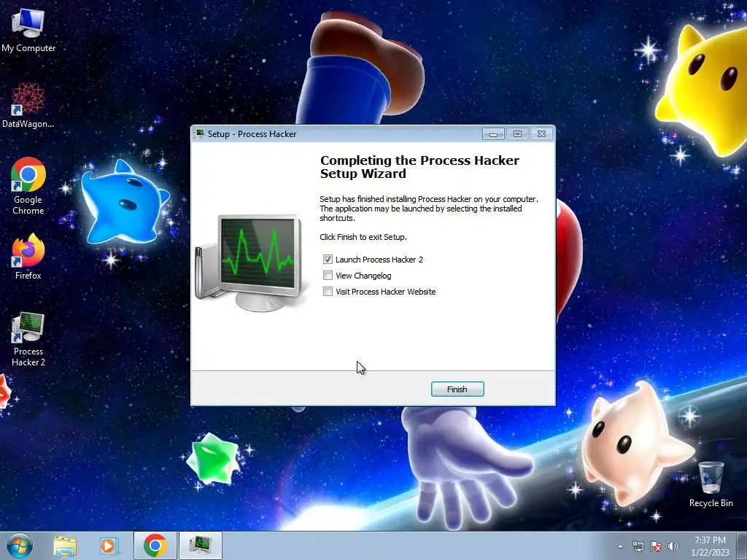This screenshot has height=560, width=747.
Task: Uncheck Launch Process Hacker 2 checkbox
Action: [x=328, y=260]
